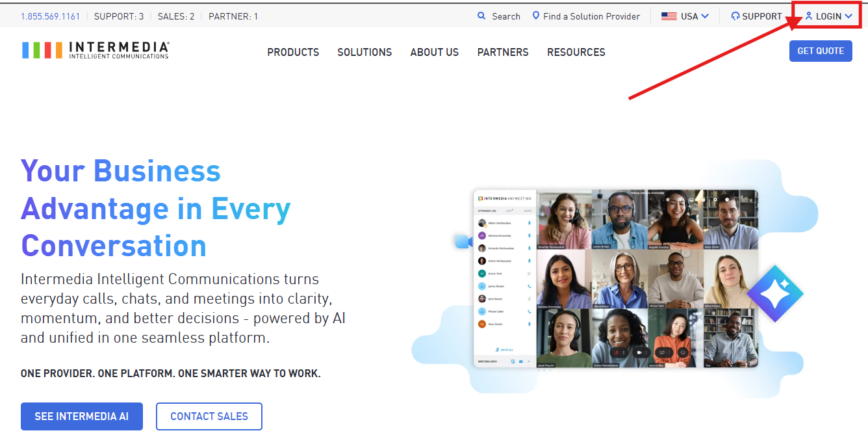Viewport: 868px width, 448px height.
Task: Click the Get Quote button
Action: coord(821,51)
